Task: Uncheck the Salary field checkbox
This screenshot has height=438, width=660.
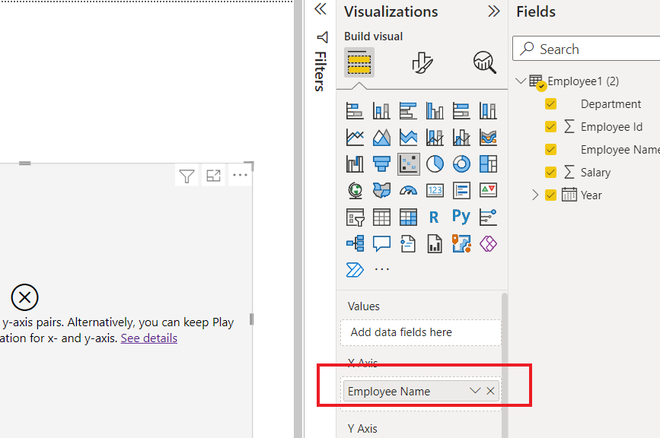Action: pyautogui.click(x=551, y=172)
